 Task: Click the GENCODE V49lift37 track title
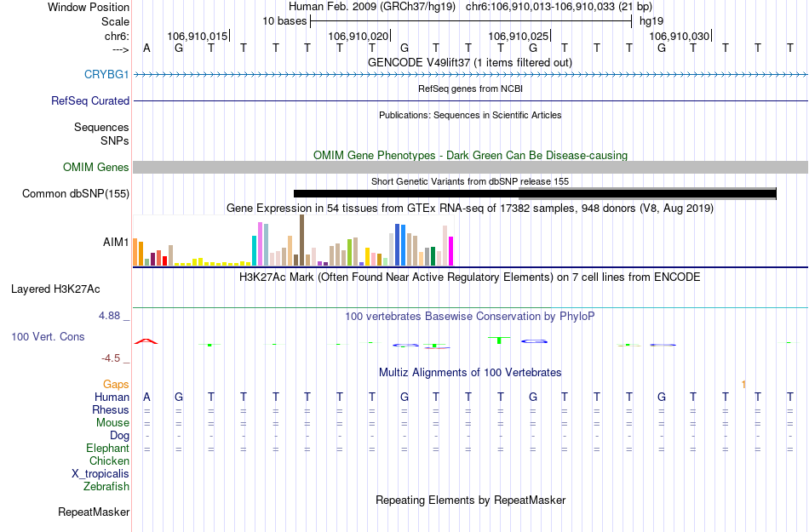469,62
